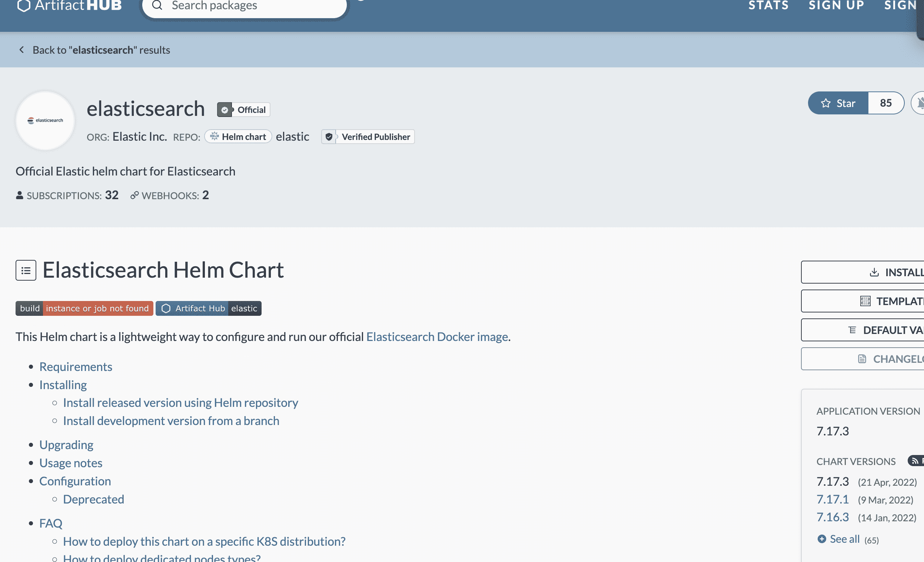Click the Official badge
Viewport: 924px width, 562px height.
pyautogui.click(x=243, y=110)
